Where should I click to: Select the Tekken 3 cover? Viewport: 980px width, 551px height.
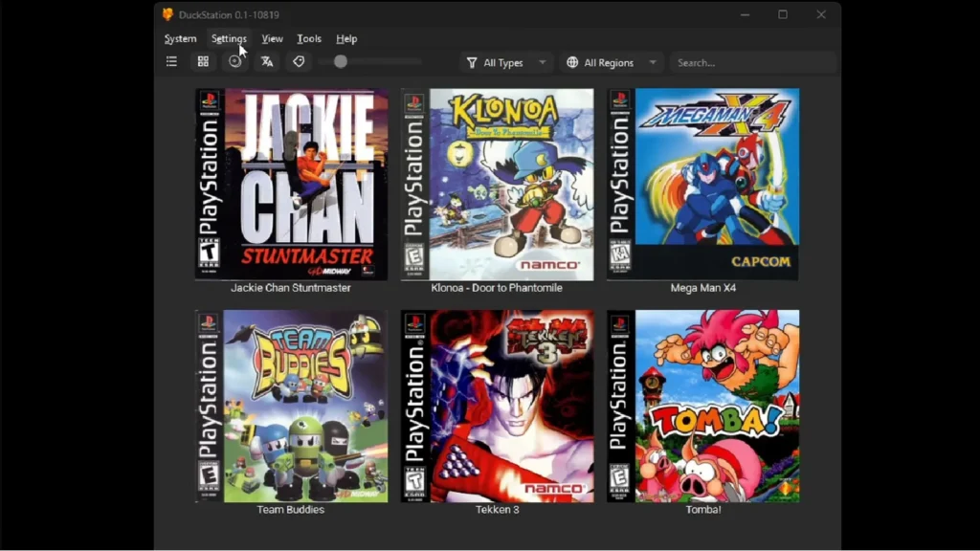click(498, 406)
